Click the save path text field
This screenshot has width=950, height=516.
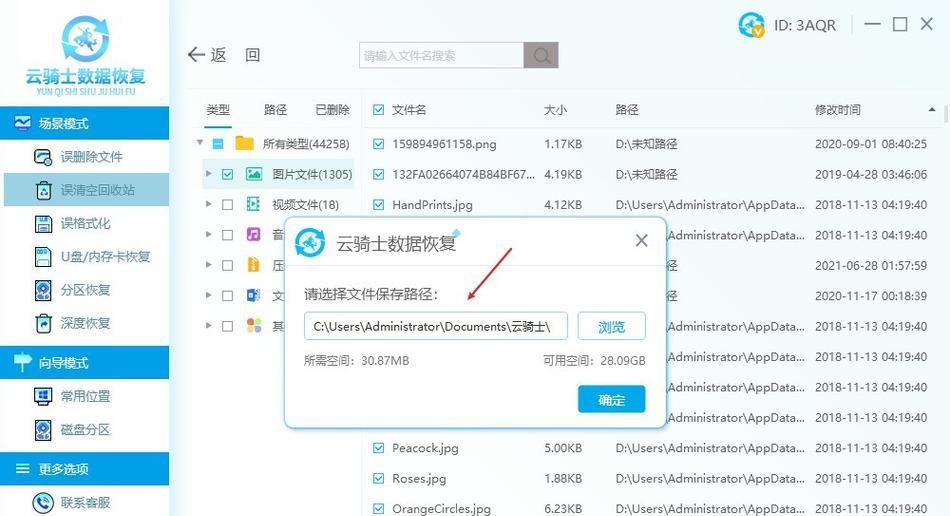tap(436, 326)
